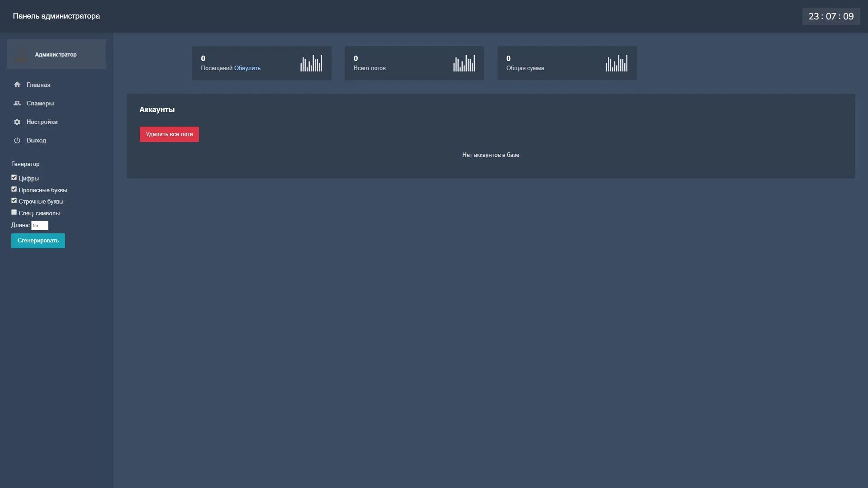Click the Администратор avatar image

click(x=21, y=54)
